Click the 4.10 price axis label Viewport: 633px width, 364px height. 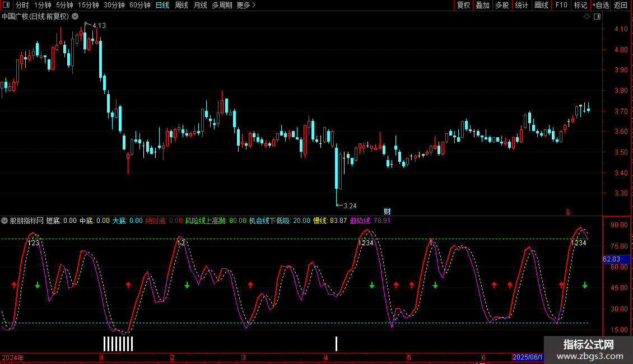point(621,29)
